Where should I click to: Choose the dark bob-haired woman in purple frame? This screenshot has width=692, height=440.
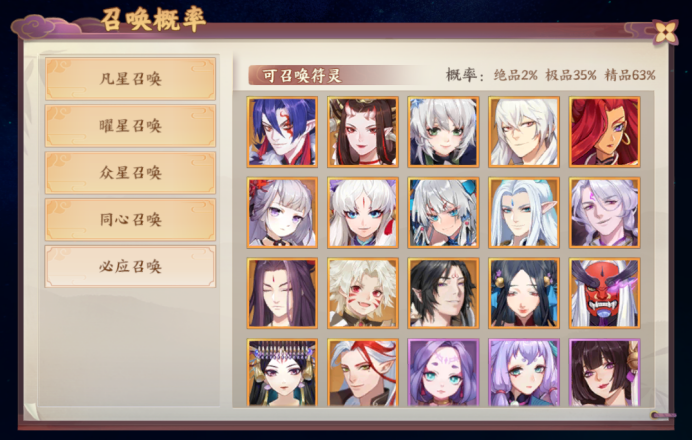pyautogui.click(x=605, y=372)
